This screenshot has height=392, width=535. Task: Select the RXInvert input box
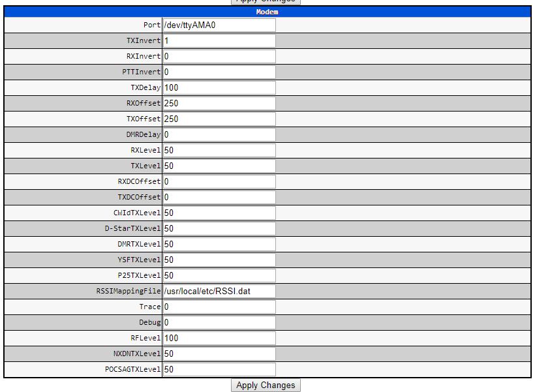tap(219, 57)
